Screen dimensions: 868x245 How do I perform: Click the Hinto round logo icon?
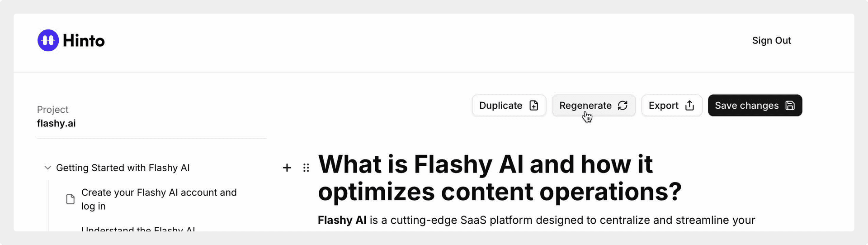pyautogui.click(x=48, y=40)
